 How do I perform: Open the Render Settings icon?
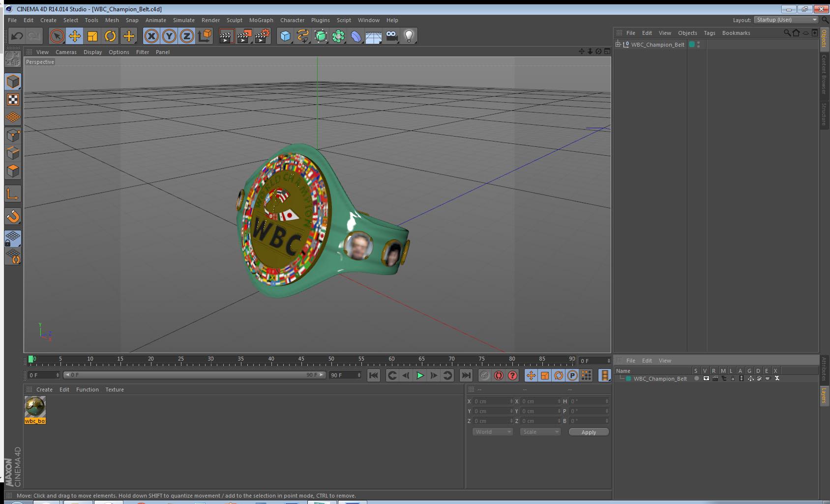(x=263, y=36)
